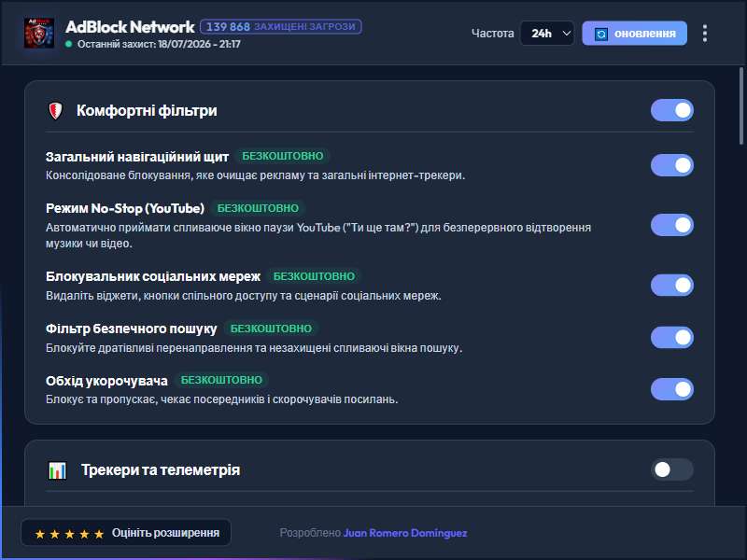Click the five-star rating icons
Image resolution: width=747 pixels, height=560 pixels.
[x=69, y=534]
